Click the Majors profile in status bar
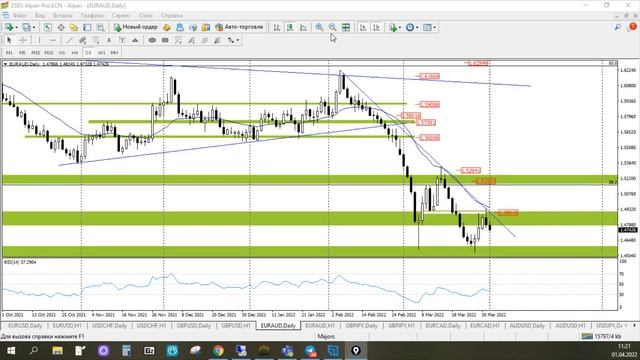The image size is (640, 360). tap(326, 336)
